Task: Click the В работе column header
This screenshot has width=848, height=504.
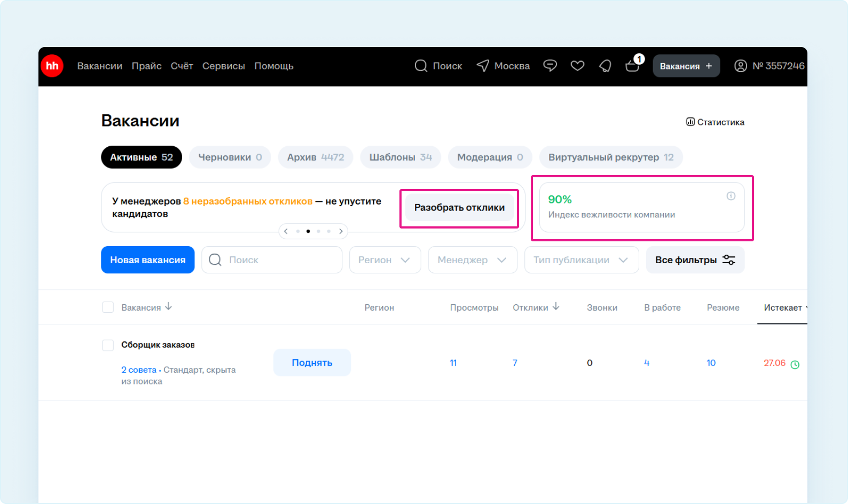Action: (x=663, y=308)
